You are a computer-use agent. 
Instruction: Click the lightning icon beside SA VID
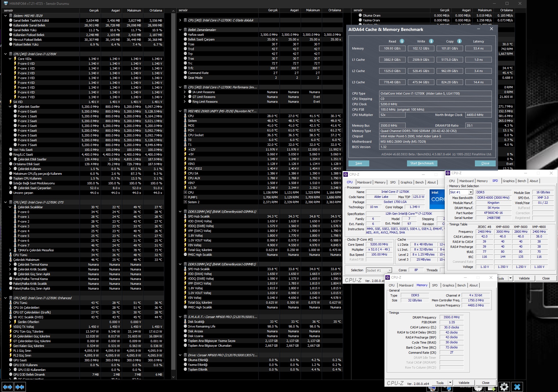[11, 102]
